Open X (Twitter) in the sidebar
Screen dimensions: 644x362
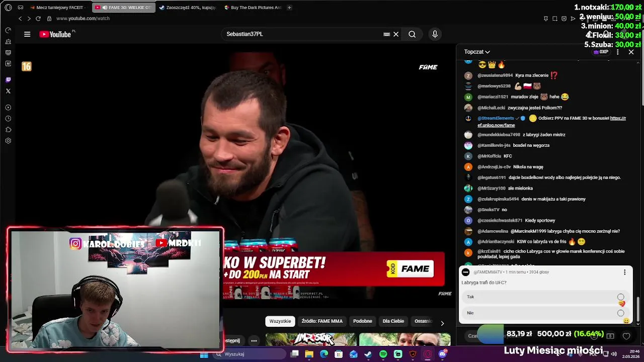click(x=8, y=91)
